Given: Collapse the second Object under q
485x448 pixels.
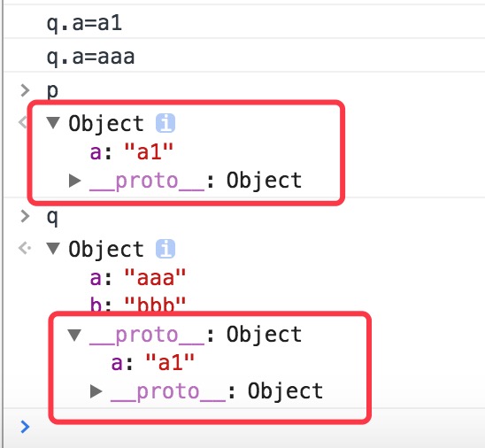Looking at the screenshot, I should 53,248.
